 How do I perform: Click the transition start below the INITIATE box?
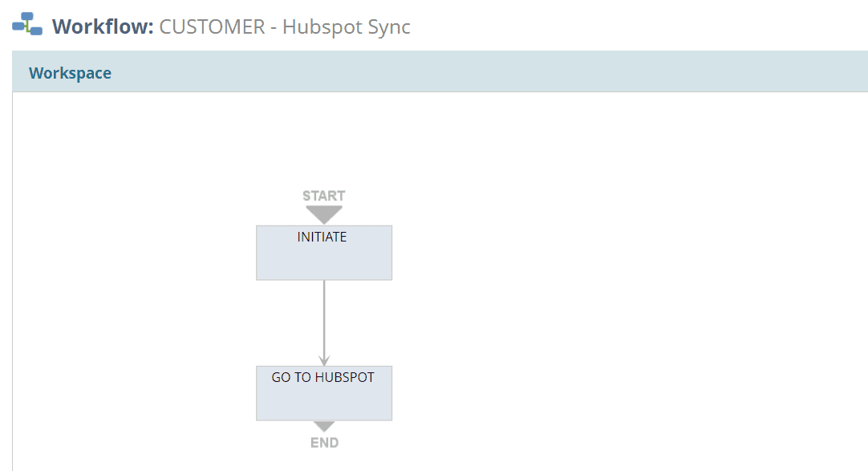324,283
